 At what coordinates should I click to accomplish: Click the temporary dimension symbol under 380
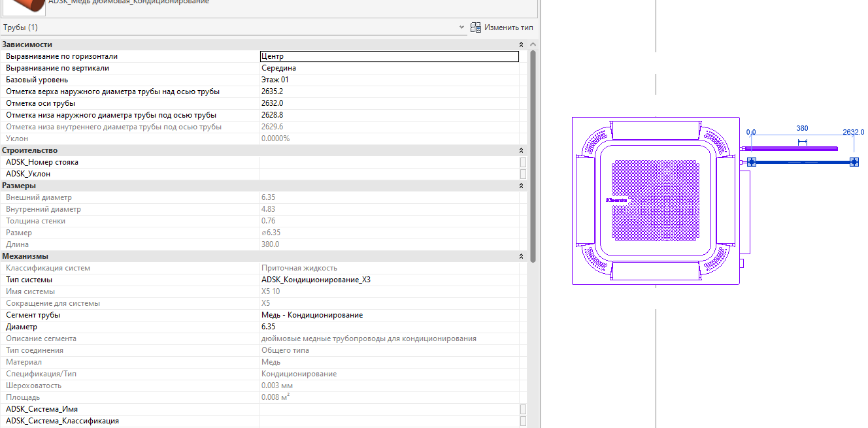pyautogui.click(x=803, y=142)
